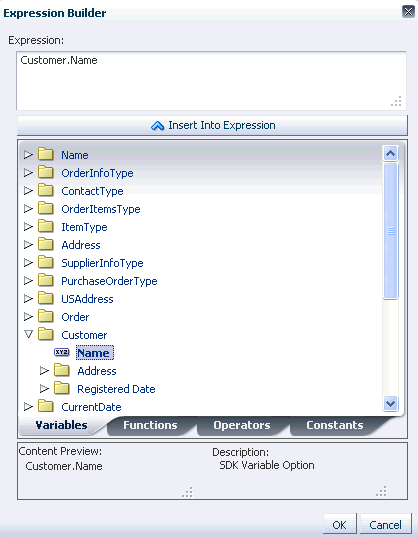The width and height of the screenshot is (418, 538).
Task: Confirm the expression with OK
Action: pos(339,525)
